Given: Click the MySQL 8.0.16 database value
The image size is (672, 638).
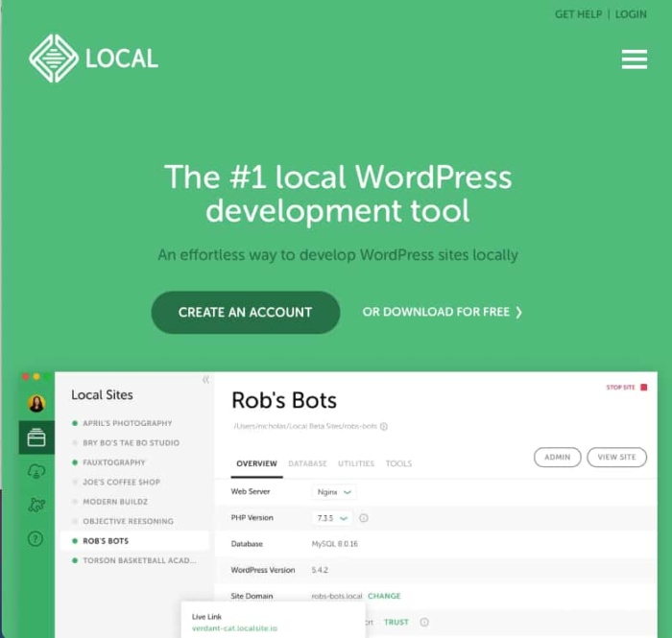Looking at the screenshot, I should point(335,544).
